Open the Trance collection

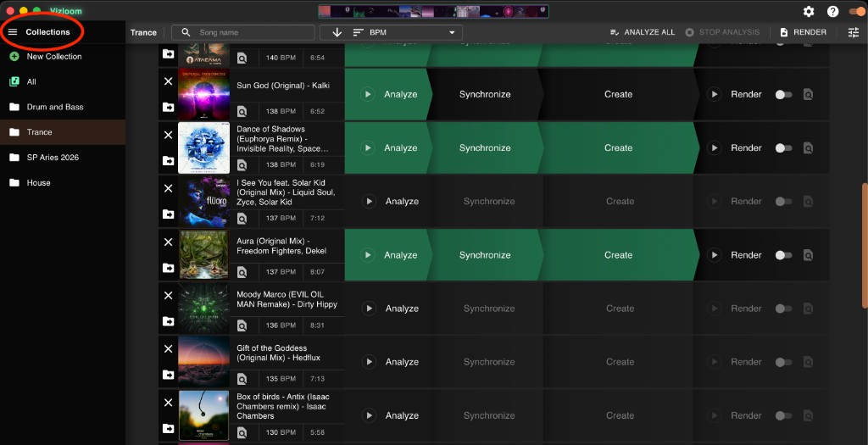coord(63,132)
